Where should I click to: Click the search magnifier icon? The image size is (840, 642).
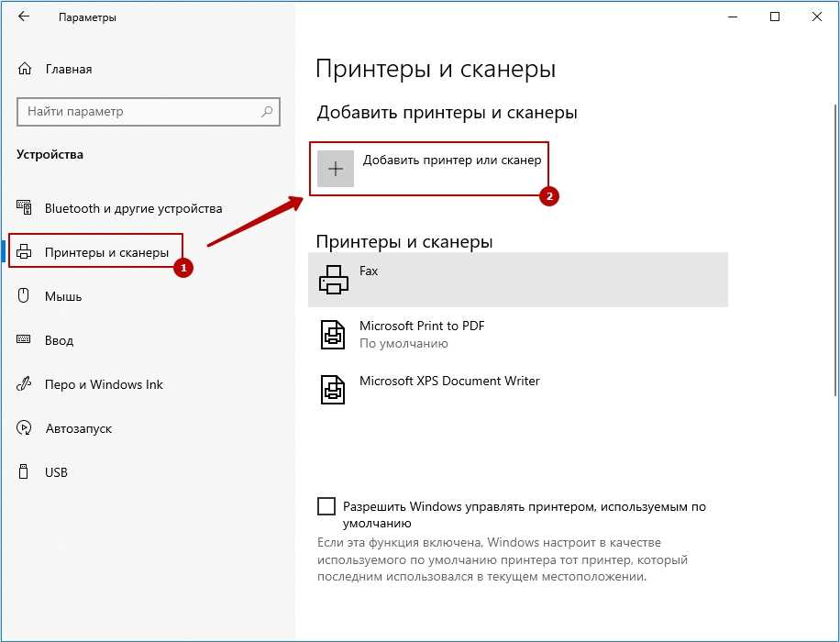267,112
